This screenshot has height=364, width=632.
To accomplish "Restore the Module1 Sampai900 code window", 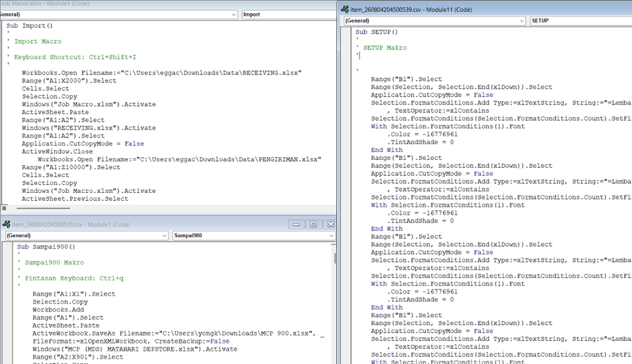I will pos(313,224).
